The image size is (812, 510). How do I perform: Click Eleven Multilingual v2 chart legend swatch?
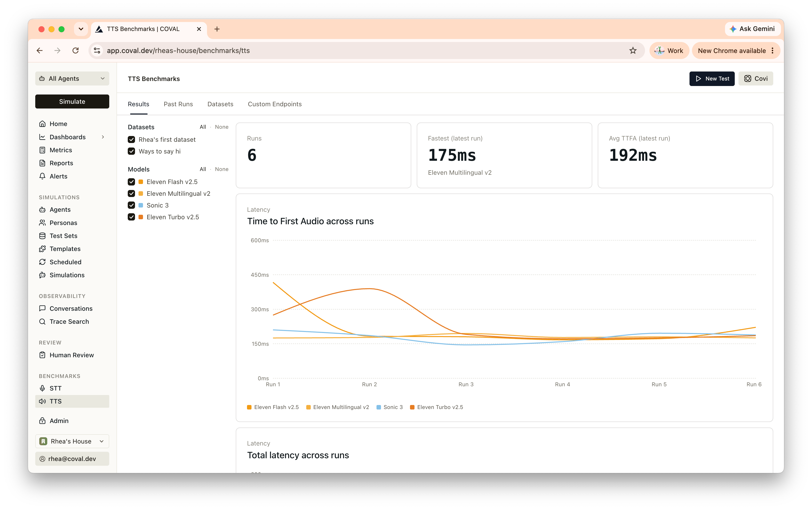[308, 407]
